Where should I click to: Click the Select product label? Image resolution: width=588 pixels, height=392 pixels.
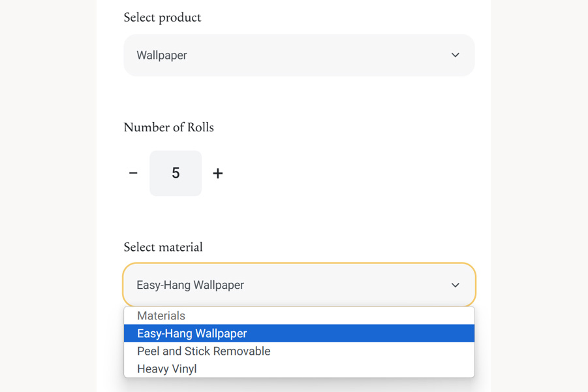pyautogui.click(x=162, y=18)
